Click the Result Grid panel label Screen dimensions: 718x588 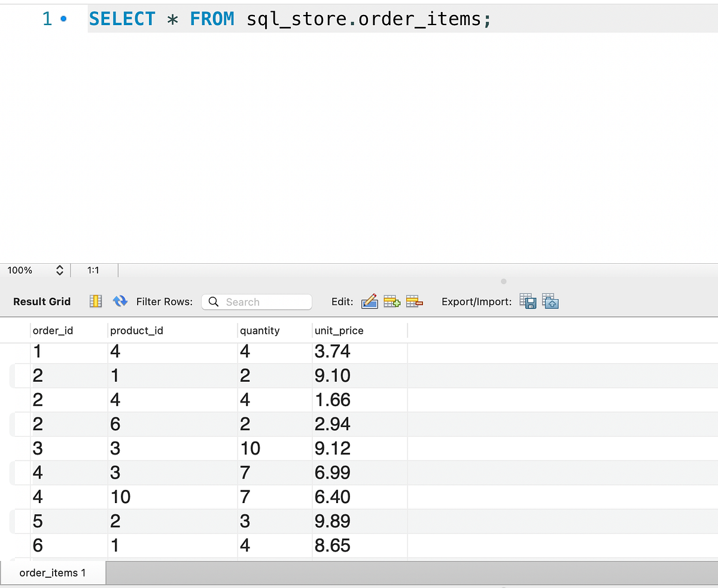[41, 301]
